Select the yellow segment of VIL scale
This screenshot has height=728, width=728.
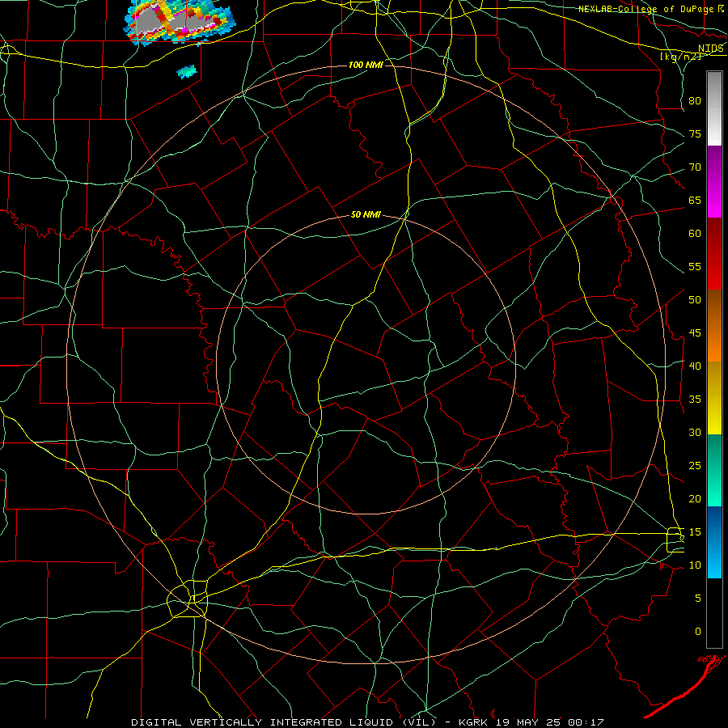714,398
